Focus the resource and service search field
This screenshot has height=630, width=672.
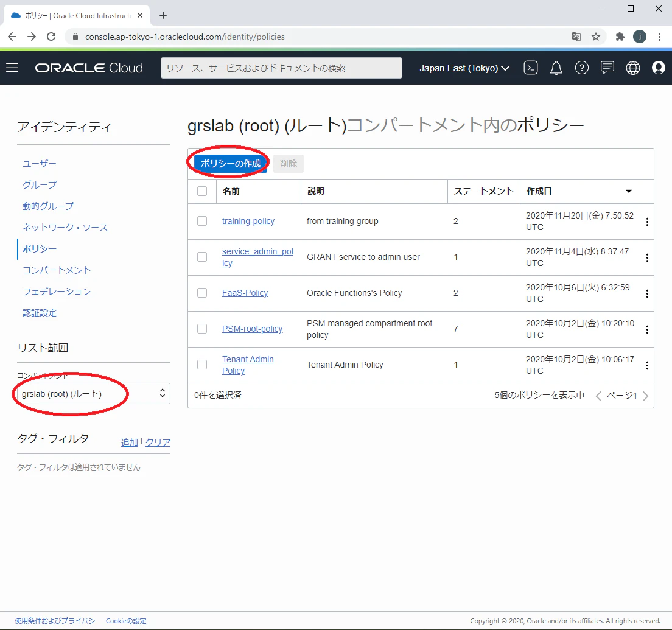pyautogui.click(x=281, y=68)
